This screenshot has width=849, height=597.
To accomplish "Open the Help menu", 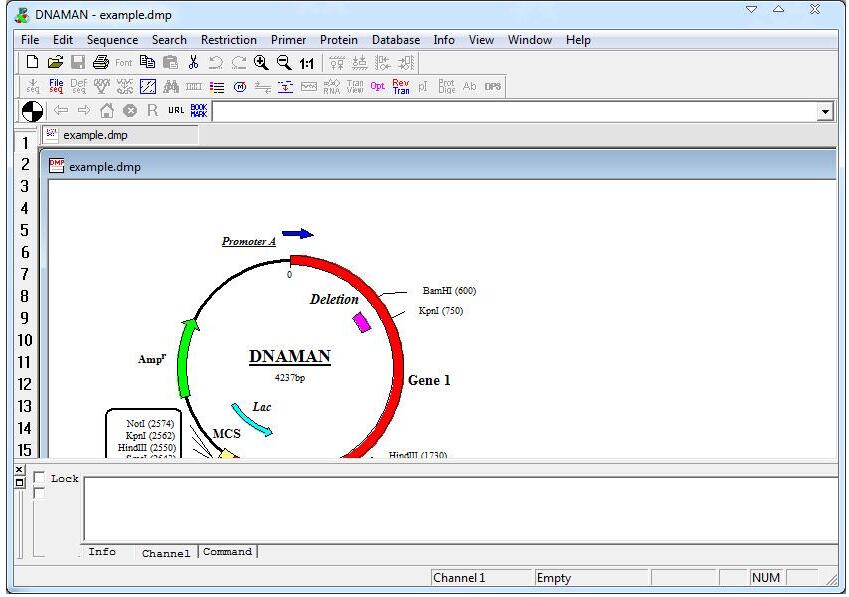I will [x=578, y=40].
